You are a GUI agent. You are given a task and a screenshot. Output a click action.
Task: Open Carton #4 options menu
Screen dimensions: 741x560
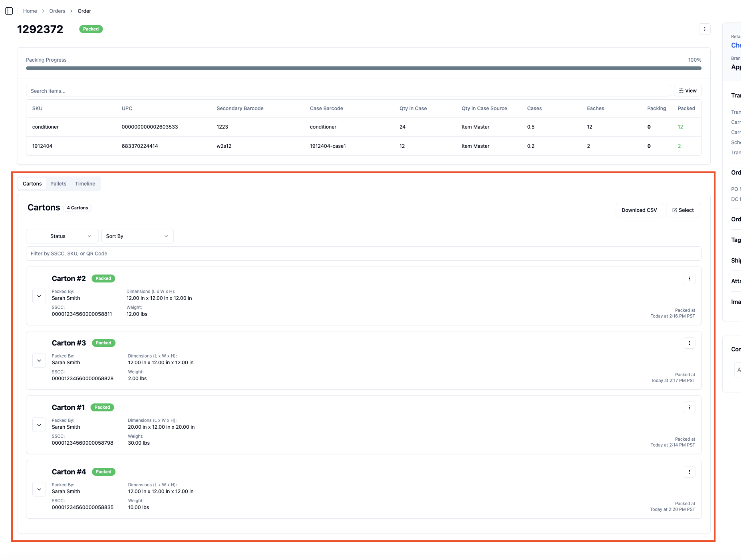(x=689, y=472)
